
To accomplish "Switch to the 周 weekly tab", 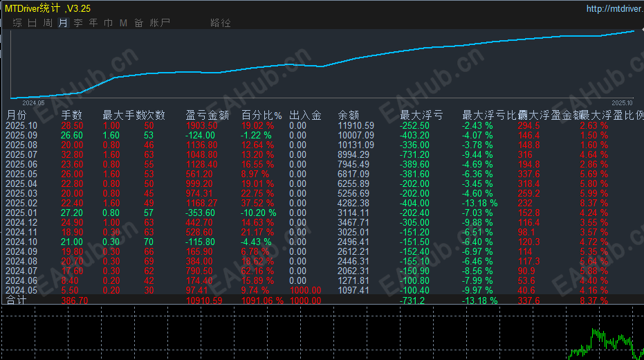I will click(48, 23).
